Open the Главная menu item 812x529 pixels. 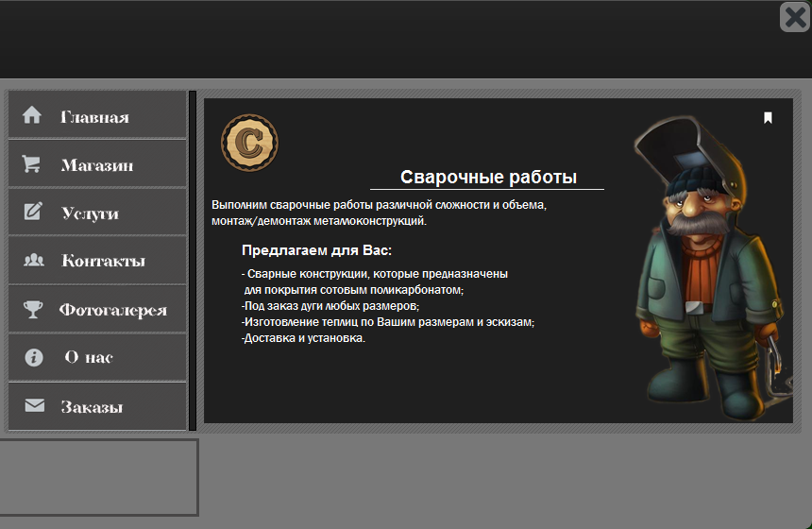[94, 117]
